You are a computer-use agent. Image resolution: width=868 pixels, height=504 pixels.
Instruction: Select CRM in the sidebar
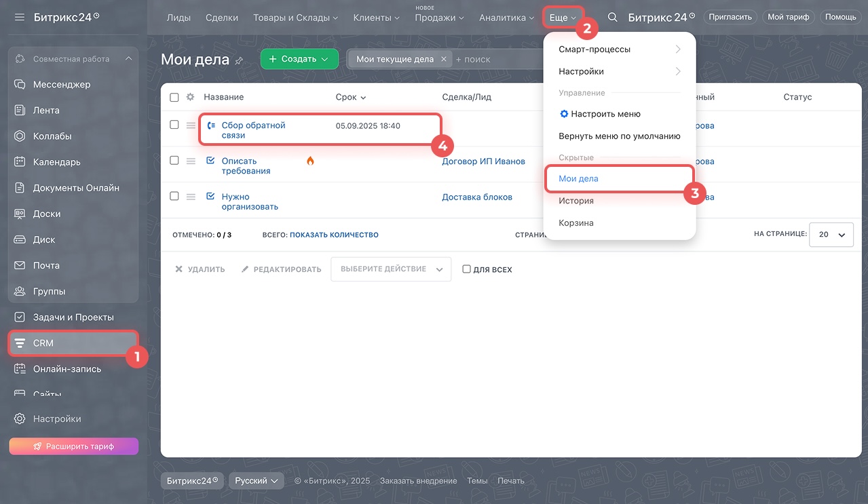click(73, 343)
